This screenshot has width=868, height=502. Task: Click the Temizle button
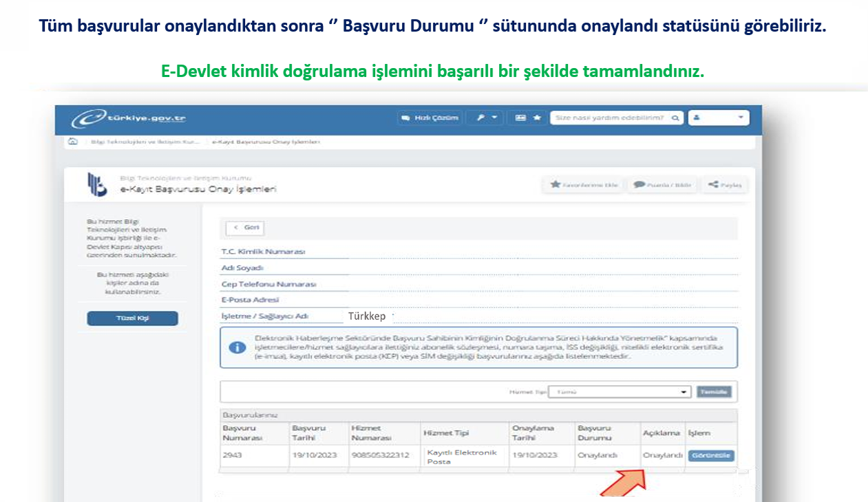click(x=714, y=392)
